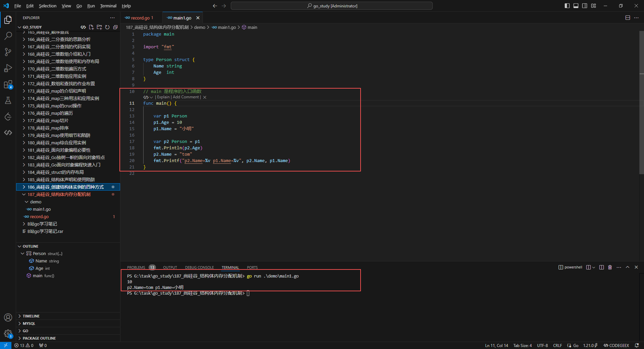Maximize the terminal panel size
The image size is (644, 349).
(x=628, y=267)
